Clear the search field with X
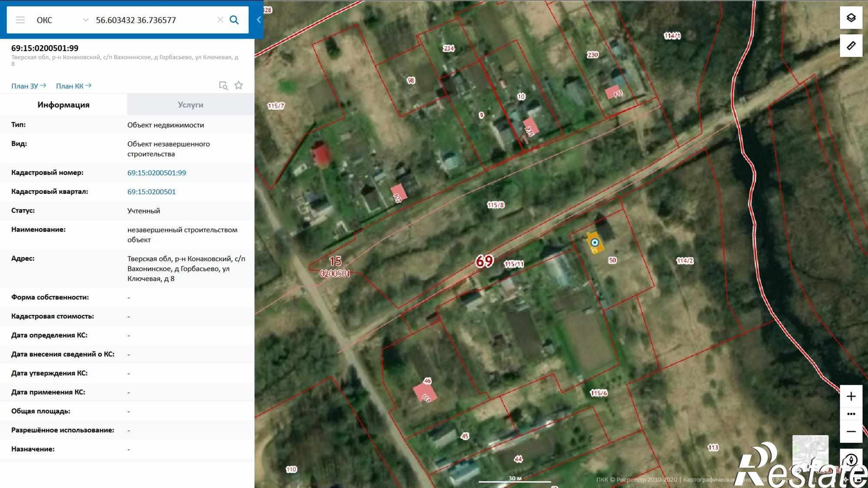Image resolution: width=868 pixels, height=488 pixels. pyautogui.click(x=220, y=20)
